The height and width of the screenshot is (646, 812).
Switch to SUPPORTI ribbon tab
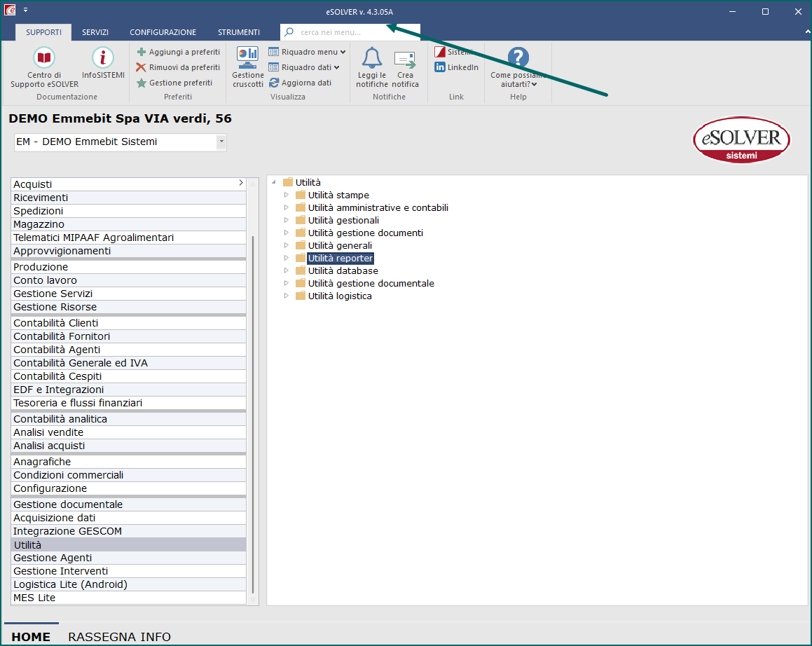43,32
